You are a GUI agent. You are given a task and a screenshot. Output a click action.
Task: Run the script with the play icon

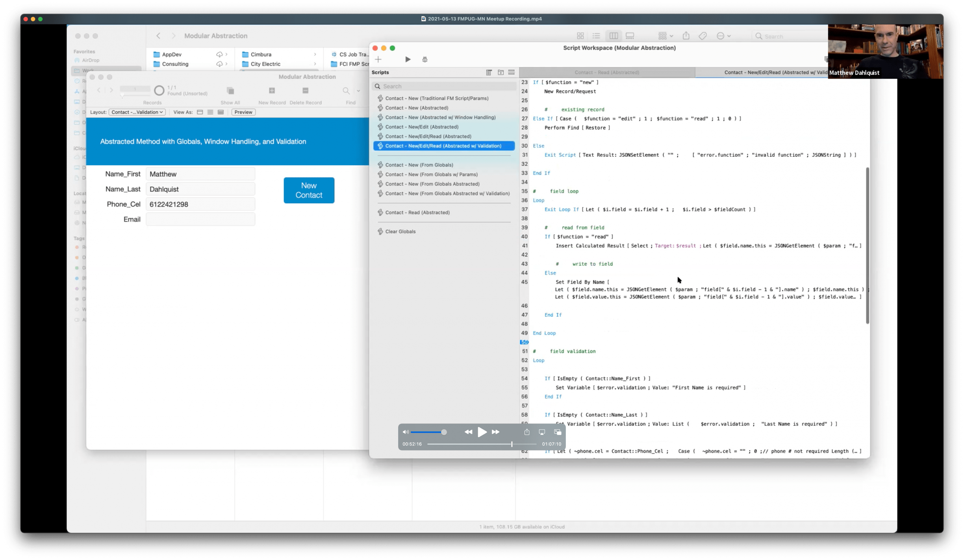[408, 59]
